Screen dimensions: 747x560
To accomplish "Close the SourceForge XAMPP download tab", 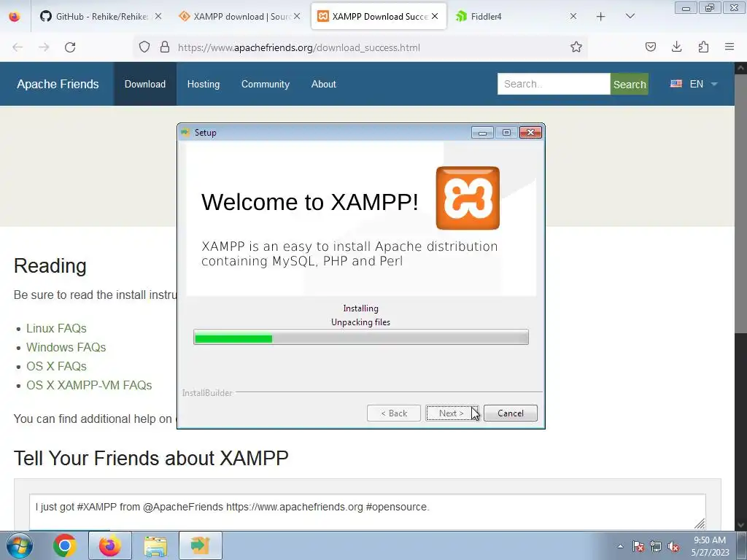I will (297, 16).
